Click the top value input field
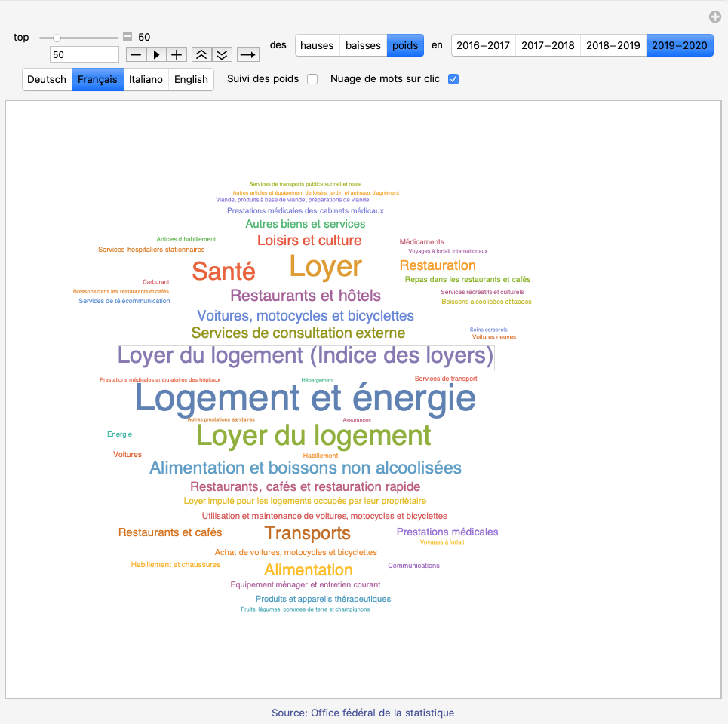The image size is (728, 724). (x=84, y=54)
